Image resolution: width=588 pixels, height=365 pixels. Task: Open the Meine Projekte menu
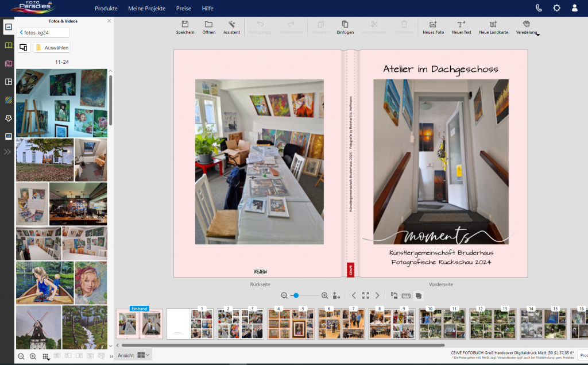146,9
